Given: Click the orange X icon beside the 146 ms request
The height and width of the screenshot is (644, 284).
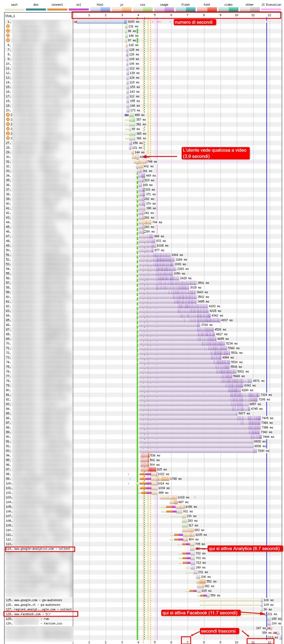Looking at the screenshot, I should click(x=8, y=36).
